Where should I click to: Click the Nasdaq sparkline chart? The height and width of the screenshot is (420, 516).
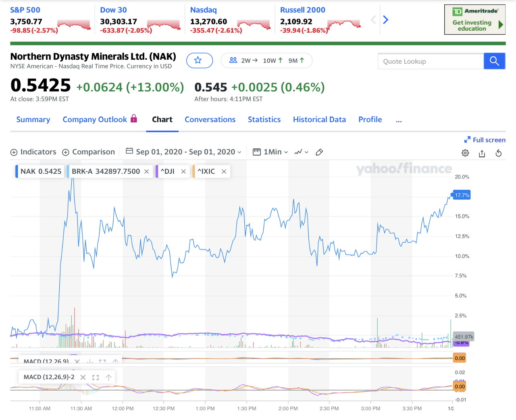click(x=254, y=25)
